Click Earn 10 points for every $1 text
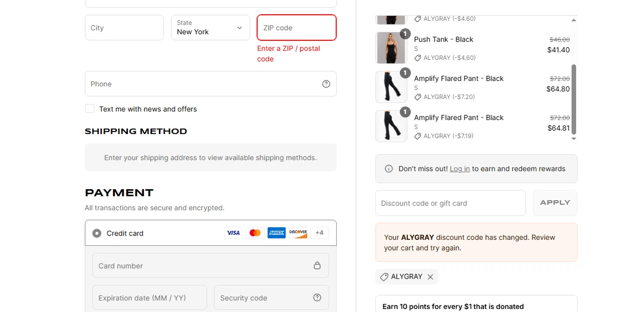644x312 pixels. (x=453, y=306)
